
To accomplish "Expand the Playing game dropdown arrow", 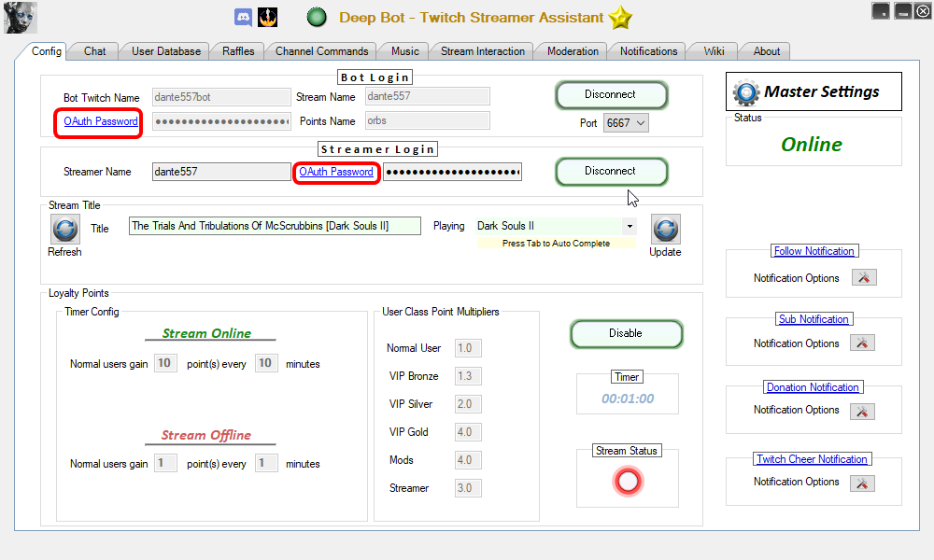I will point(629,226).
